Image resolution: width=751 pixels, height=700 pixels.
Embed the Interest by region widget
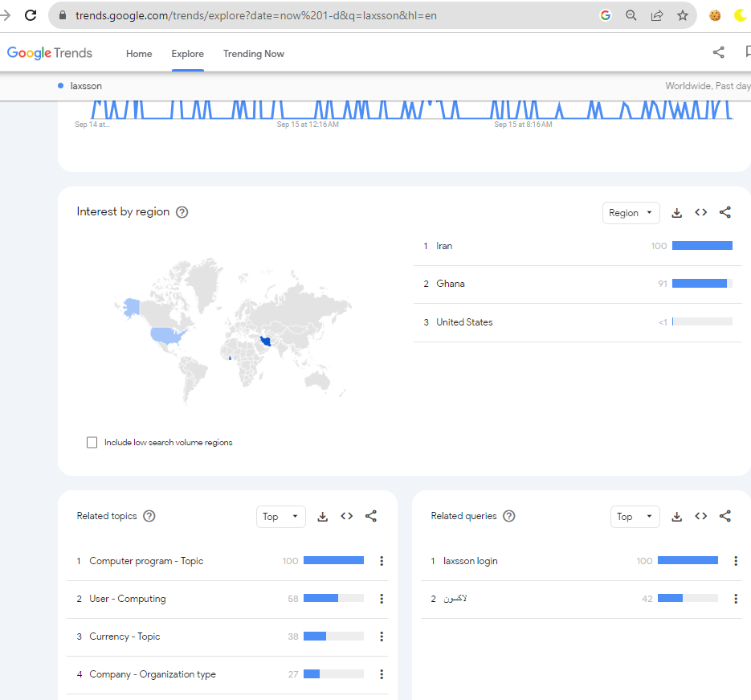click(x=700, y=212)
